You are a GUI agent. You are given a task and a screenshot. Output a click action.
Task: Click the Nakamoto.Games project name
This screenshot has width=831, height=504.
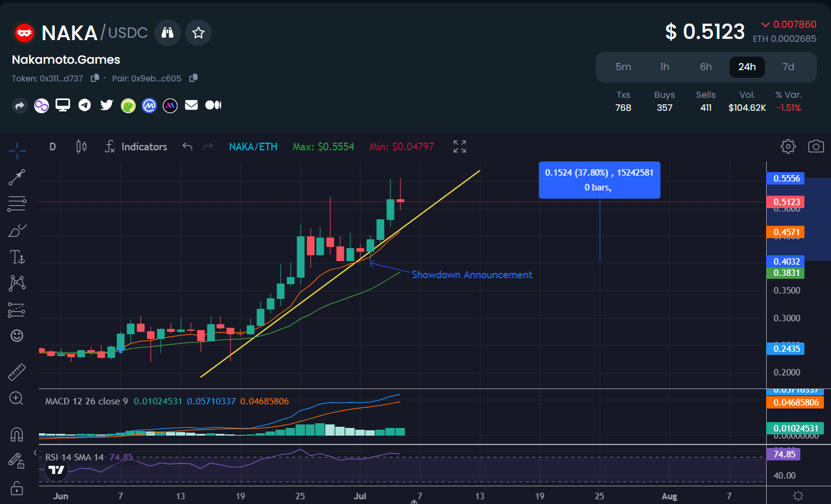66,60
